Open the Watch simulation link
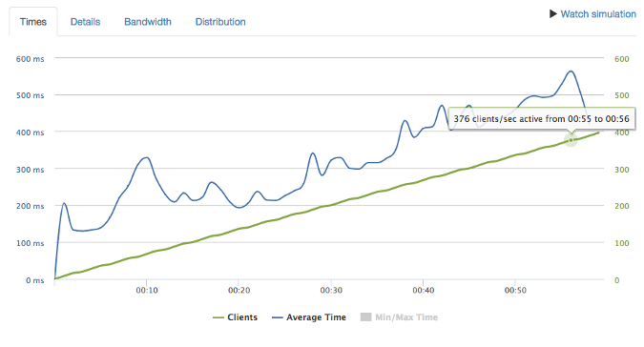Viewport: 644px width, 347px height. coord(598,14)
